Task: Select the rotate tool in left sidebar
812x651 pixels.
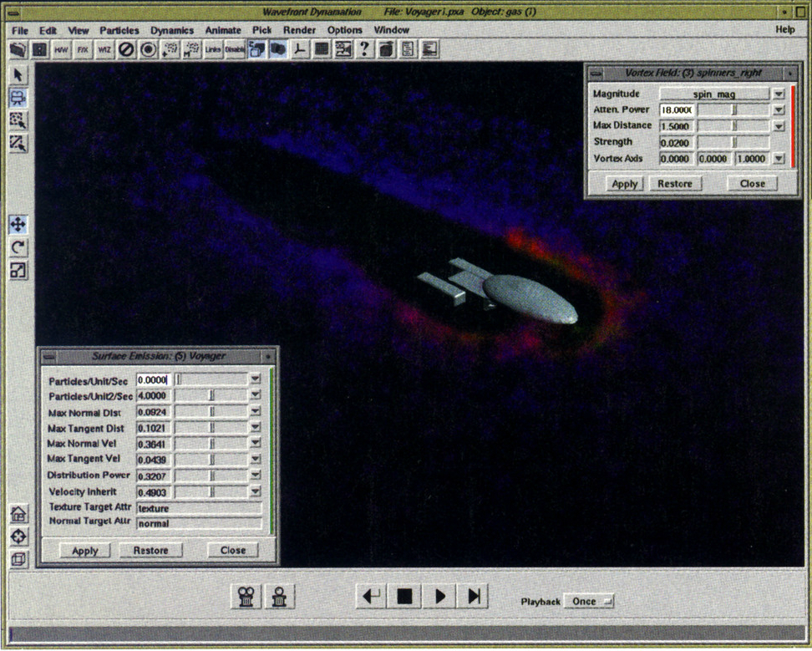Action: pyautogui.click(x=18, y=247)
